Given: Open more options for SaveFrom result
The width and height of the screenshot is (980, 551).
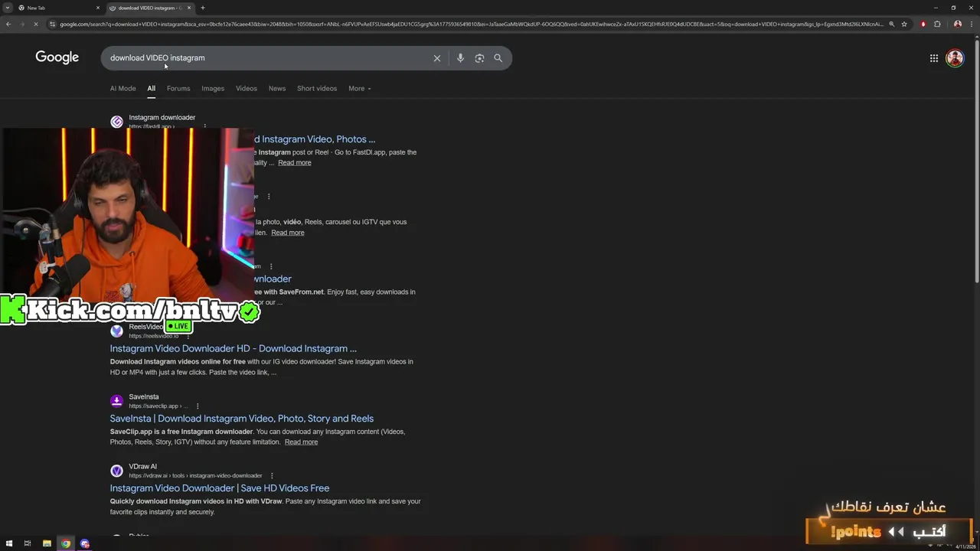Looking at the screenshot, I should pos(271,266).
